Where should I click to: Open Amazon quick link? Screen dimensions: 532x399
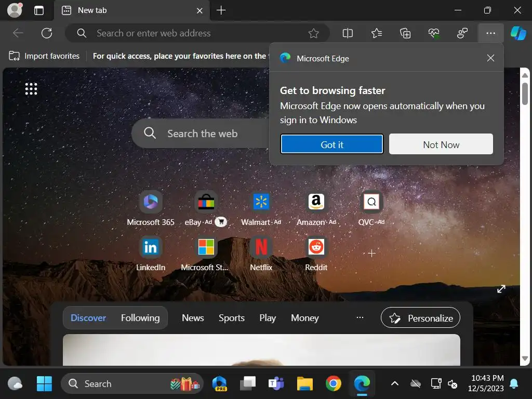[x=316, y=208]
